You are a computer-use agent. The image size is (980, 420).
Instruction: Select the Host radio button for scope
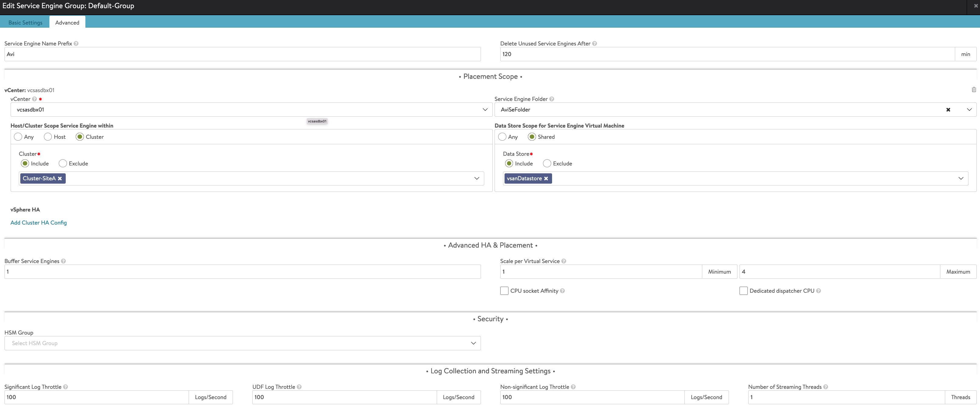[48, 137]
